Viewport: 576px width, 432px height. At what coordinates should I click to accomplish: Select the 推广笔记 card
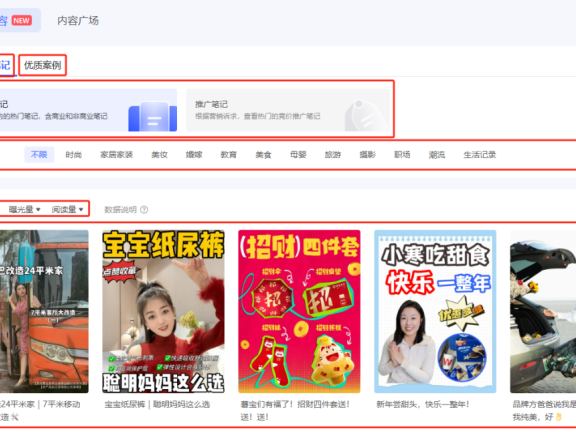click(288, 110)
